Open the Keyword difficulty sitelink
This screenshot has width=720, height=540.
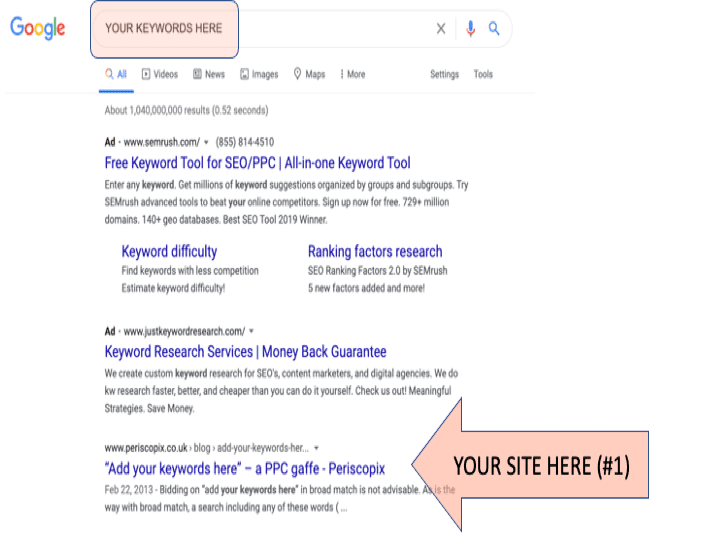coord(169,252)
